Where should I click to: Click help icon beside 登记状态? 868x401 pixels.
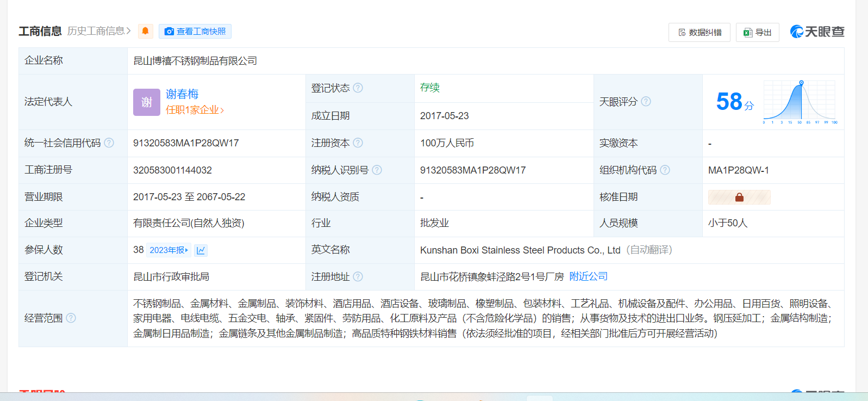358,88
